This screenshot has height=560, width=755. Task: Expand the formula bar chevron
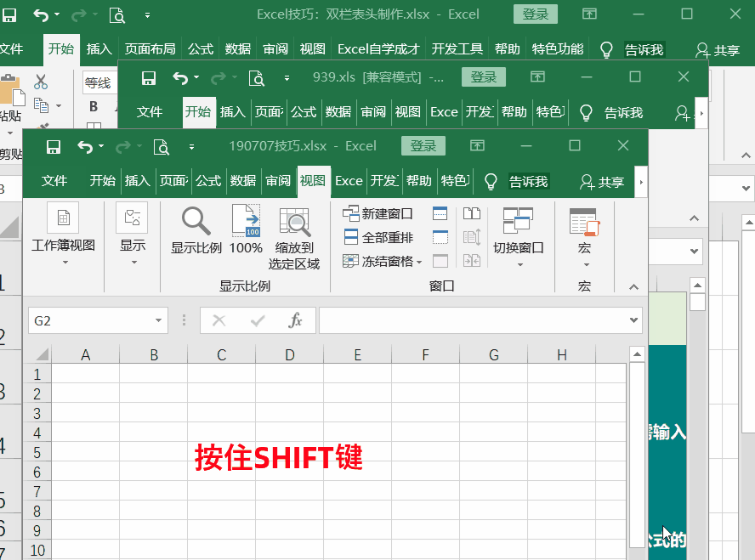(633, 320)
